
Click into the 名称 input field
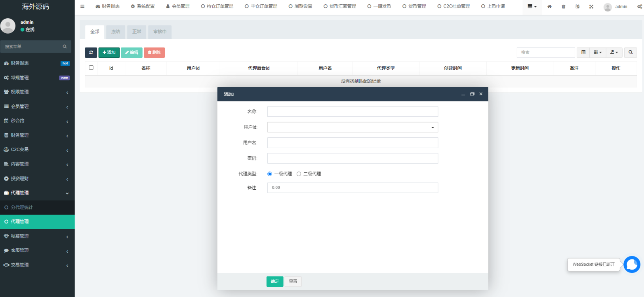pos(352,112)
